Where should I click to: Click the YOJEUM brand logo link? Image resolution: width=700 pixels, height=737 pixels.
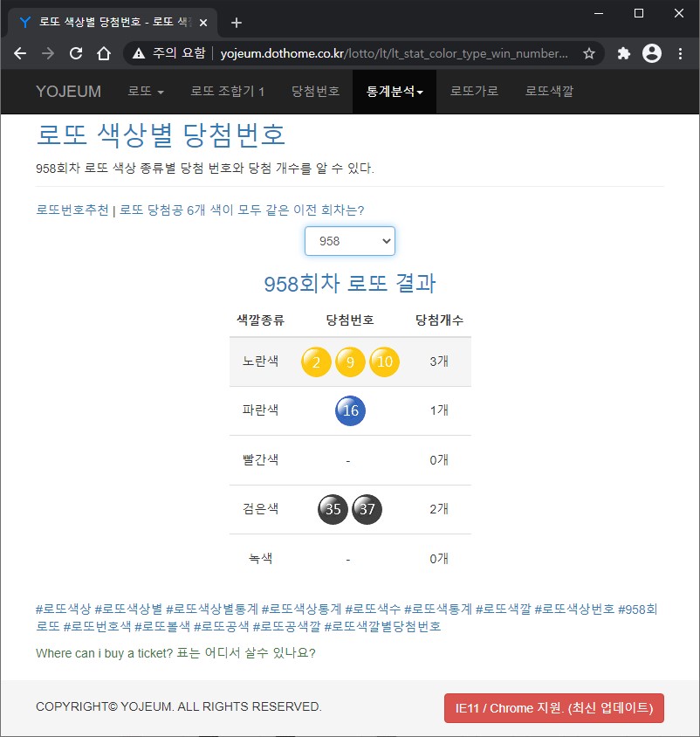tap(69, 91)
